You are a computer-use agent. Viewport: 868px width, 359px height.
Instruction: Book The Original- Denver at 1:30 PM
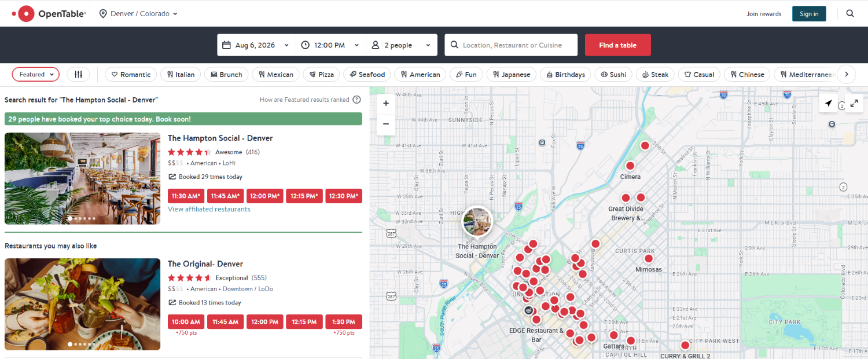click(344, 321)
